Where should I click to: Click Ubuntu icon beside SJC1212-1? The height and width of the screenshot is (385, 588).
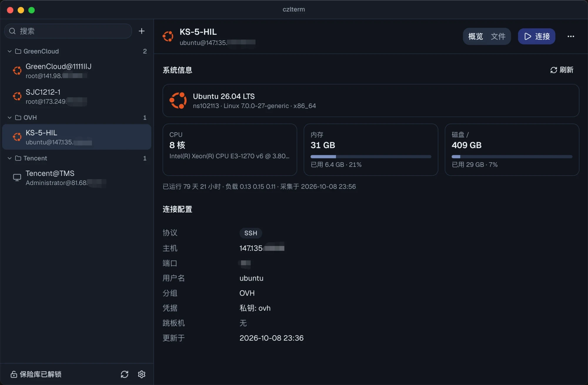17,96
